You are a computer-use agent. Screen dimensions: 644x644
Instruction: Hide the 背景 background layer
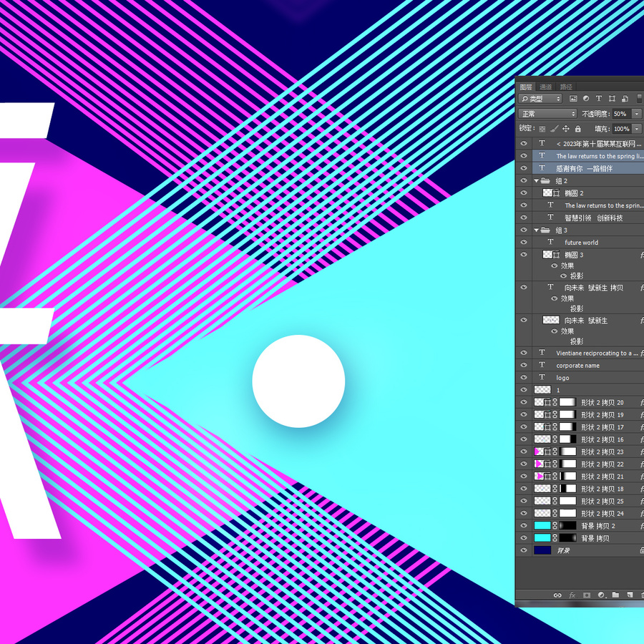[x=524, y=550]
